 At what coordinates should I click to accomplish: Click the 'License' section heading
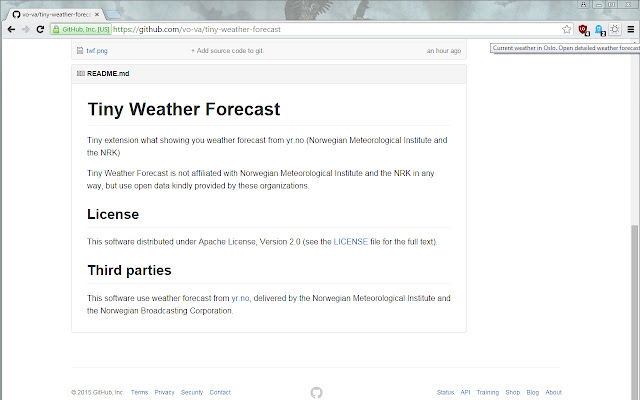click(113, 214)
